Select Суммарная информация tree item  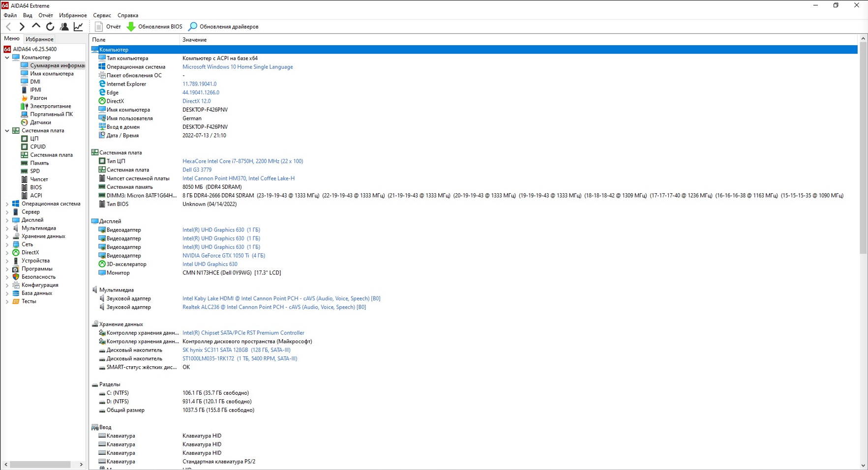pyautogui.click(x=57, y=65)
